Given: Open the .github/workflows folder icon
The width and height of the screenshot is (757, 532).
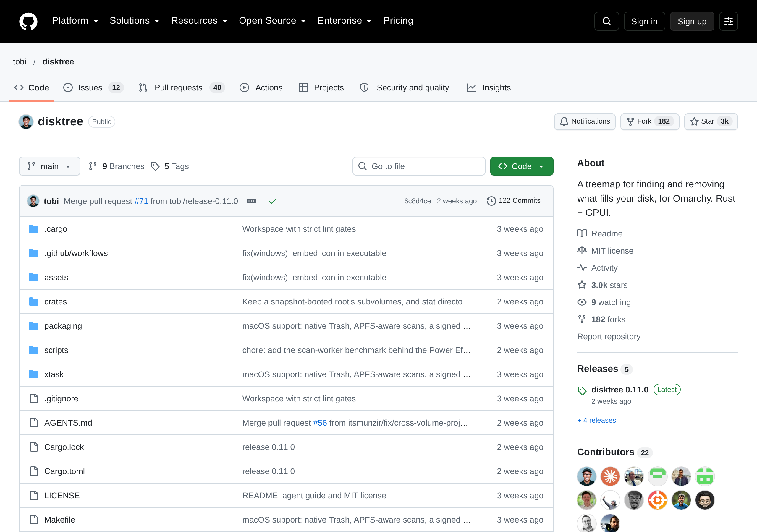Looking at the screenshot, I should 34,253.
